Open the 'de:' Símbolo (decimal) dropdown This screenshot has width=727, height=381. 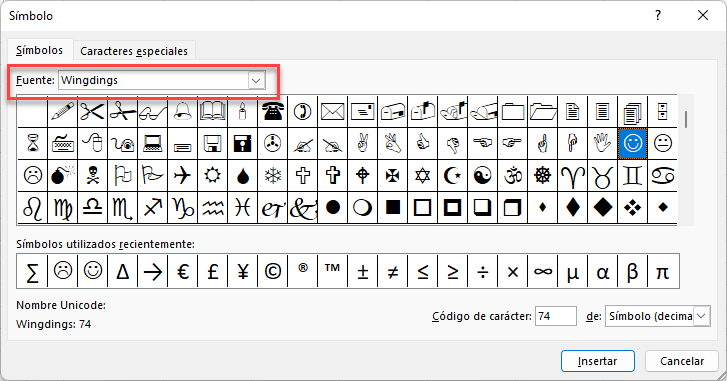[701, 316]
